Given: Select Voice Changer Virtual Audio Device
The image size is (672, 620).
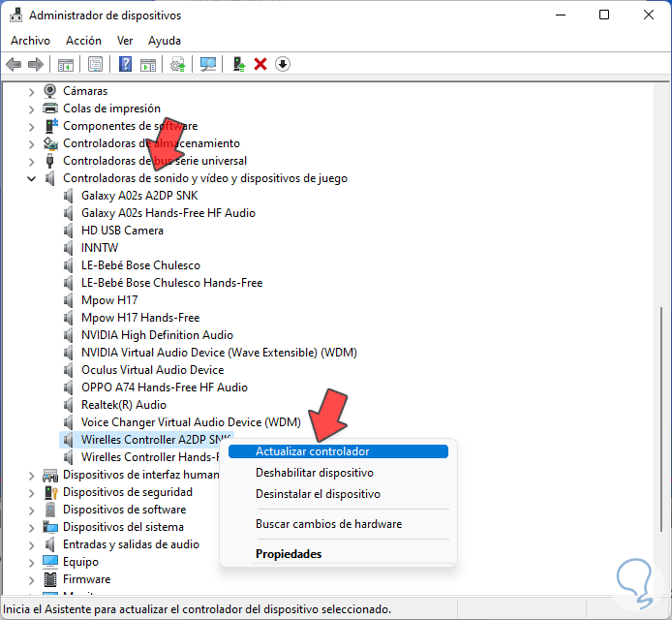Looking at the screenshot, I should (x=191, y=422).
